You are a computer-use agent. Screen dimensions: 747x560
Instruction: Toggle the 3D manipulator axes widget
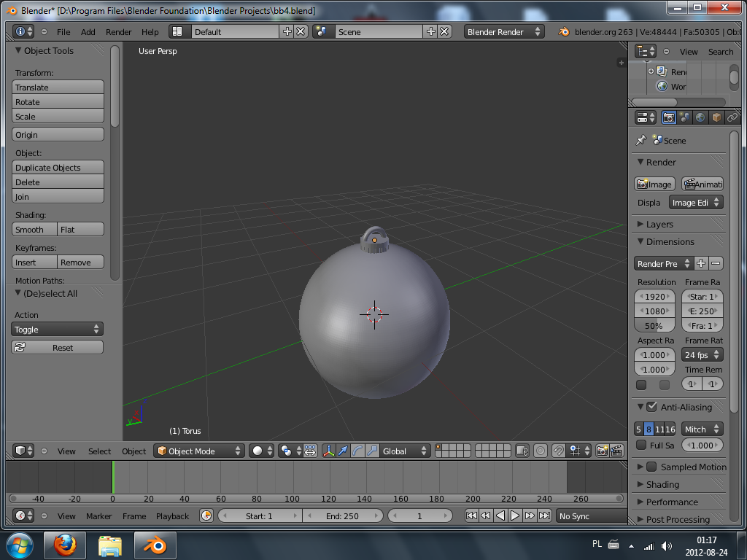coord(329,451)
